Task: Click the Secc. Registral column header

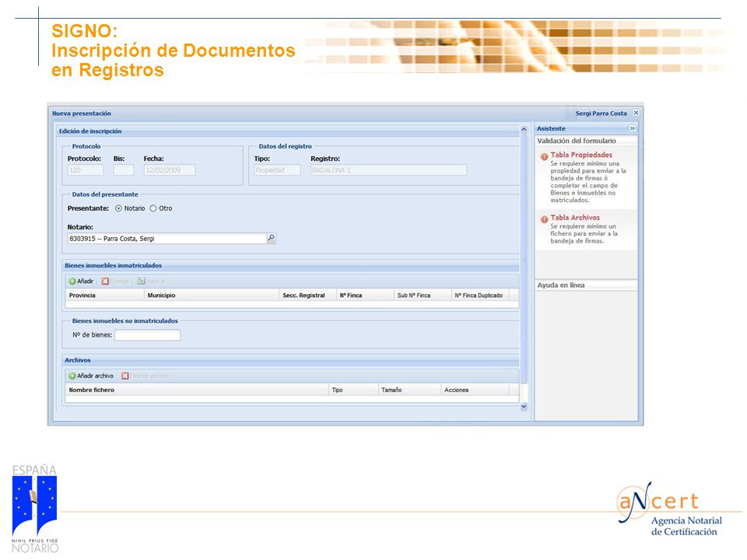Action: [x=308, y=296]
